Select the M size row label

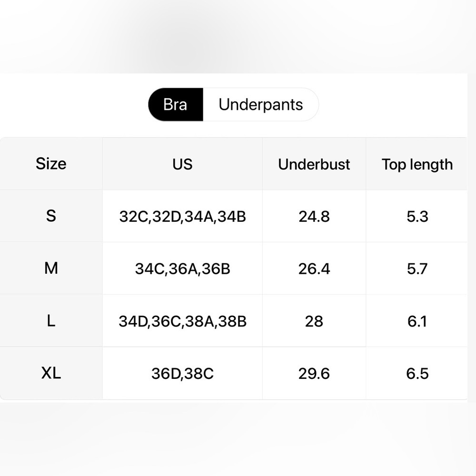tap(51, 268)
